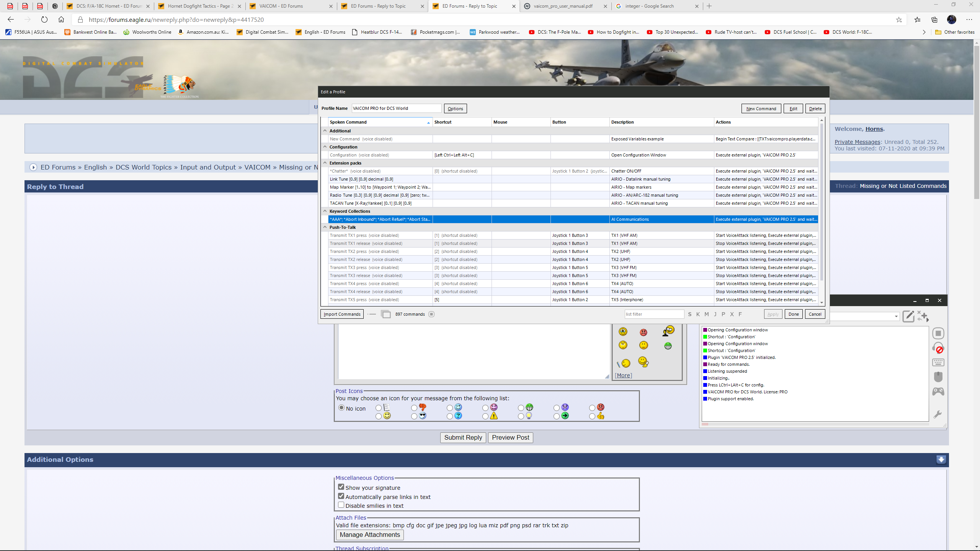Open browser settings ellipsis menu
The height and width of the screenshot is (551, 980).
pyautogui.click(x=969, y=20)
